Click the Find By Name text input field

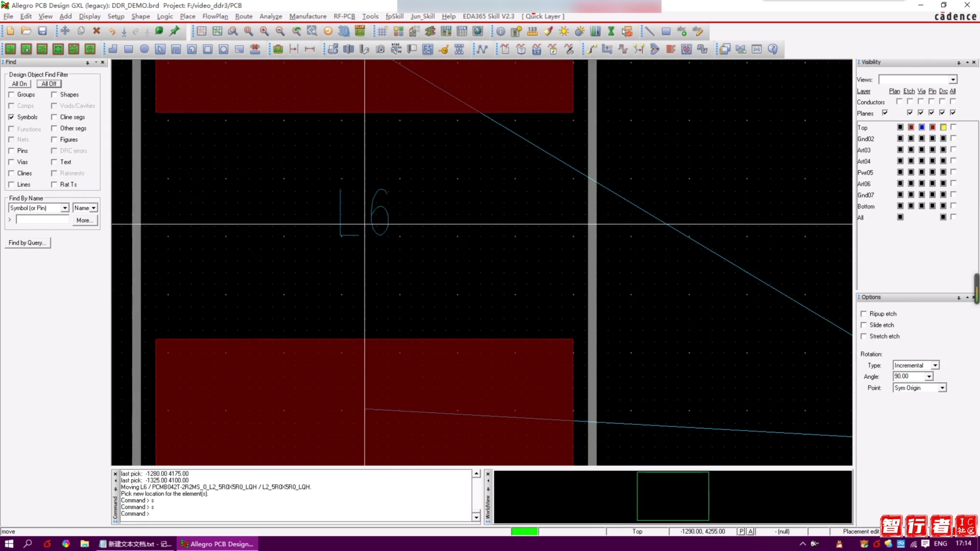(x=43, y=220)
